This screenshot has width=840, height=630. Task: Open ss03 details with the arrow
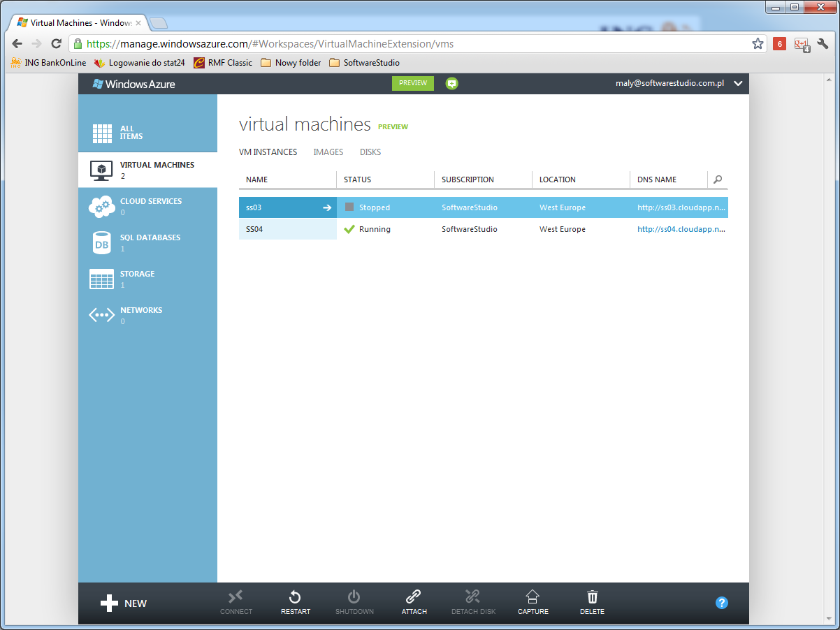tap(326, 207)
